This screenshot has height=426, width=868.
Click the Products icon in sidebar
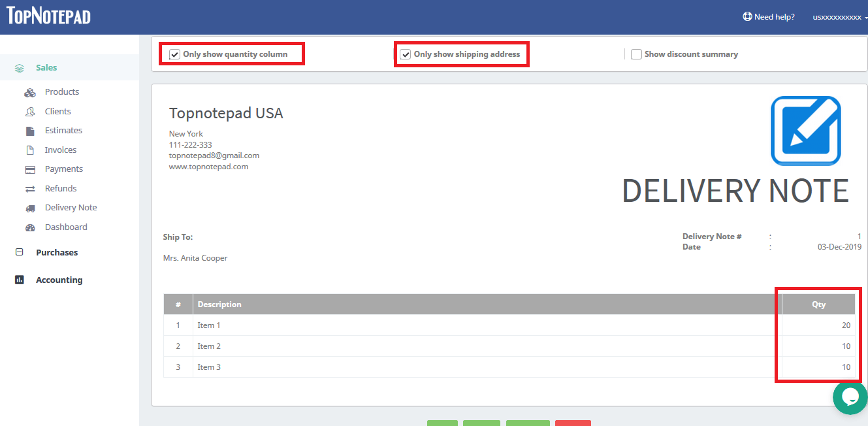point(30,92)
